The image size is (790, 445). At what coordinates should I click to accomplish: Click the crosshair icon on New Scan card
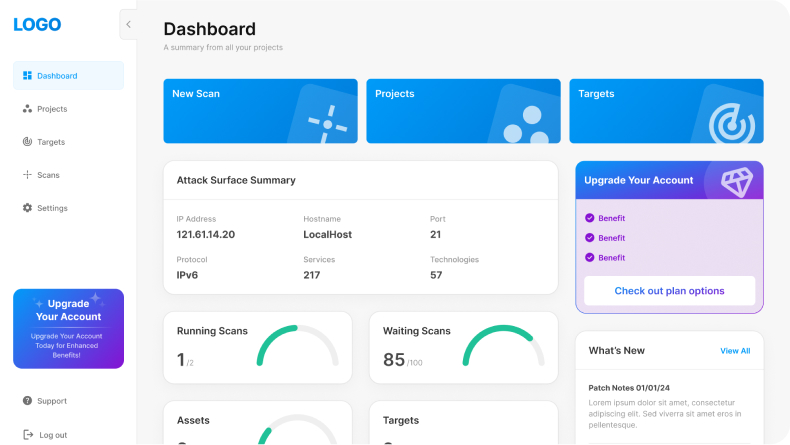(327, 124)
